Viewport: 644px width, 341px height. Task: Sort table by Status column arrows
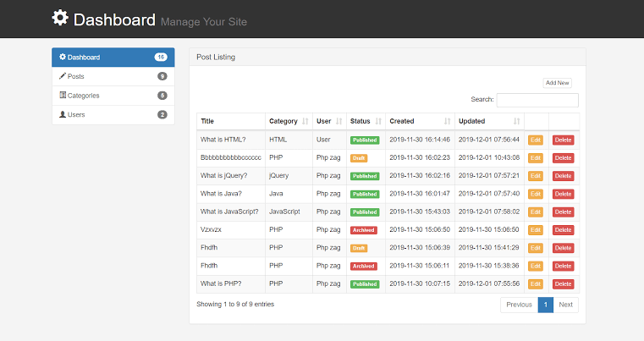378,121
